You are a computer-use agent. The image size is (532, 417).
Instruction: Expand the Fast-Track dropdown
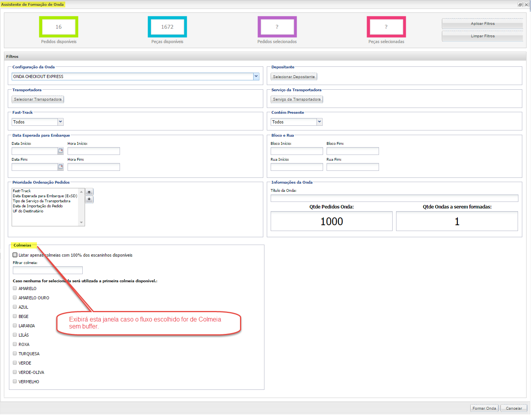point(61,122)
